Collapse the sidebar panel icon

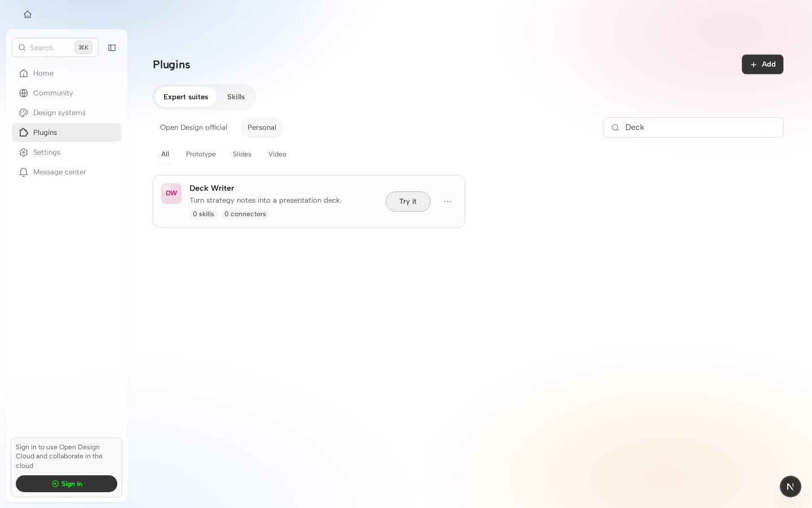[112, 48]
